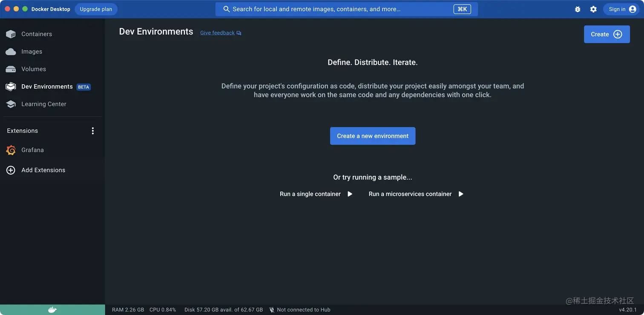This screenshot has height=315, width=644.
Task: Click play arrow for Run a microservices container
Action: (460, 194)
